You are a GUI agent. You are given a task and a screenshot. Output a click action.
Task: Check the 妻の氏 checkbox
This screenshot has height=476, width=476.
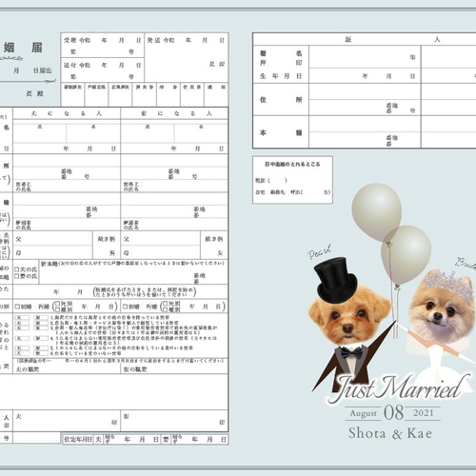(17, 276)
